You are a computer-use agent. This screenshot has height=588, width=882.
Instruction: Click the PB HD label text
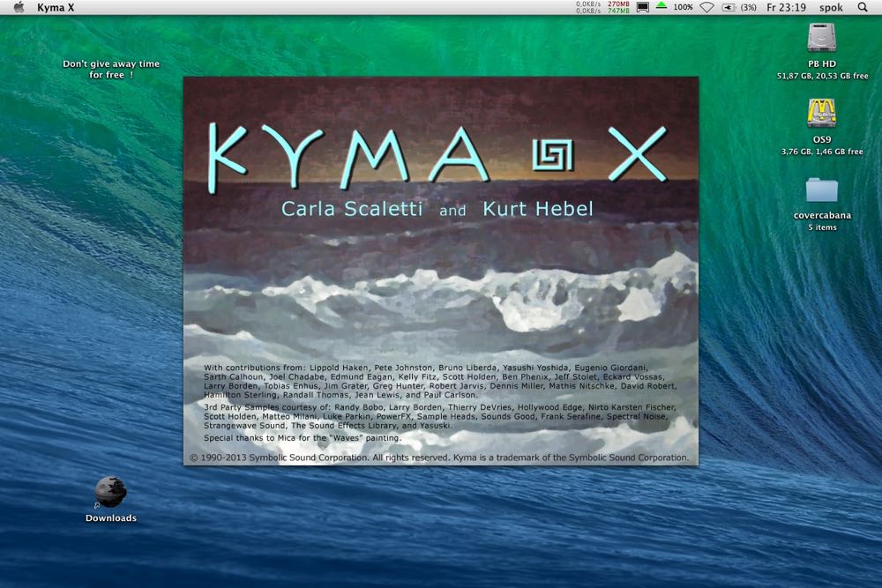[822, 64]
